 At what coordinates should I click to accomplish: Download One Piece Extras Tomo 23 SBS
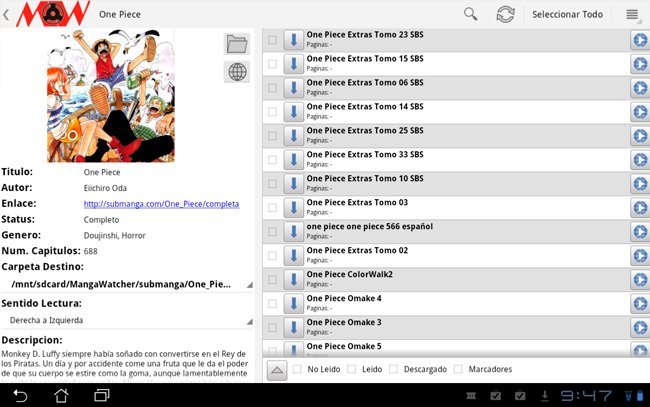[x=293, y=40]
